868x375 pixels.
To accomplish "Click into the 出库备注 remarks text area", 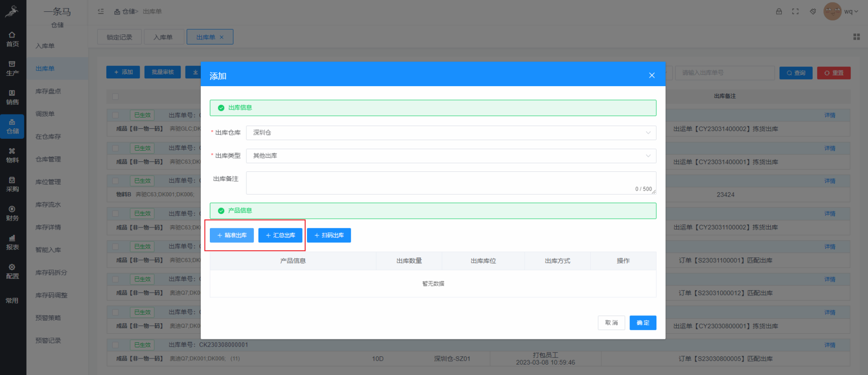I will point(451,182).
